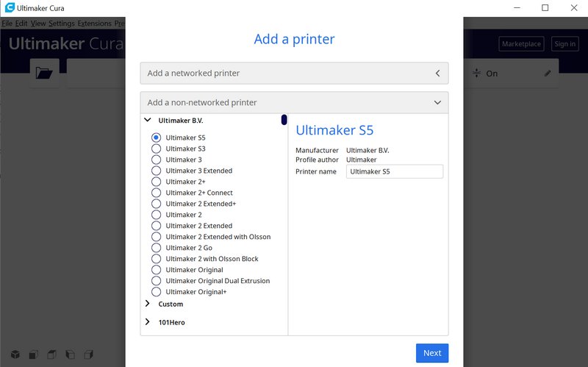Screen dimensions: 588x367
Task: Open the Edit menu
Action: tap(21, 24)
